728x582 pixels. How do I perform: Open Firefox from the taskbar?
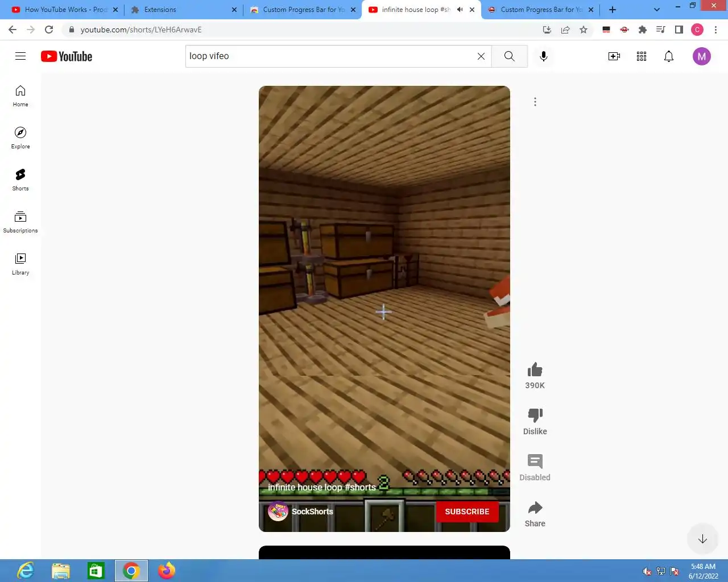click(167, 571)
